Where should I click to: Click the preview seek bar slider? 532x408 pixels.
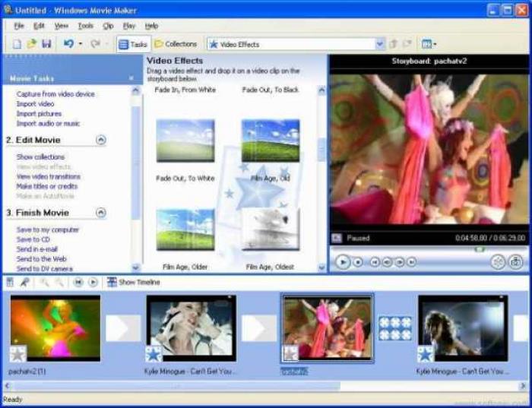[x=480, y=249]
